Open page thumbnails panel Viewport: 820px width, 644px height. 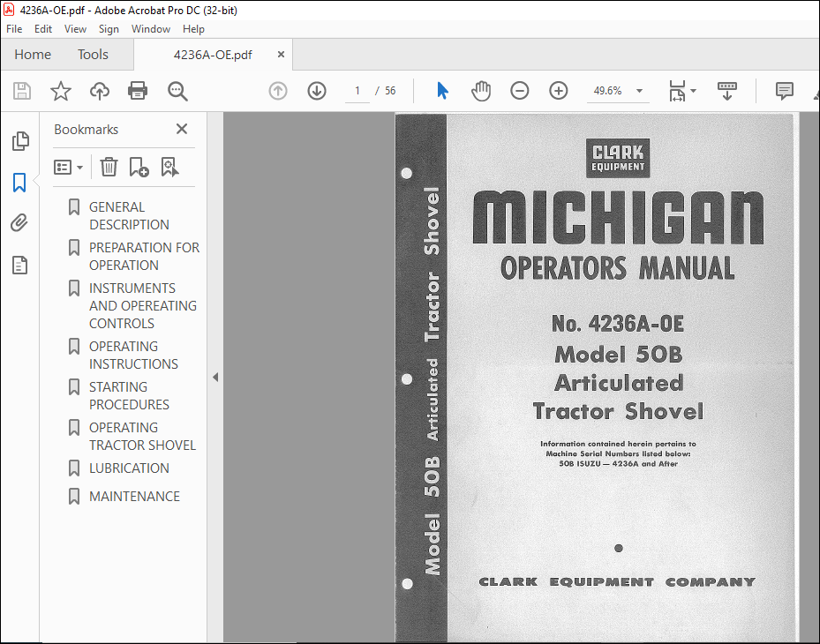pyautogui.click(x=20, y=141)
